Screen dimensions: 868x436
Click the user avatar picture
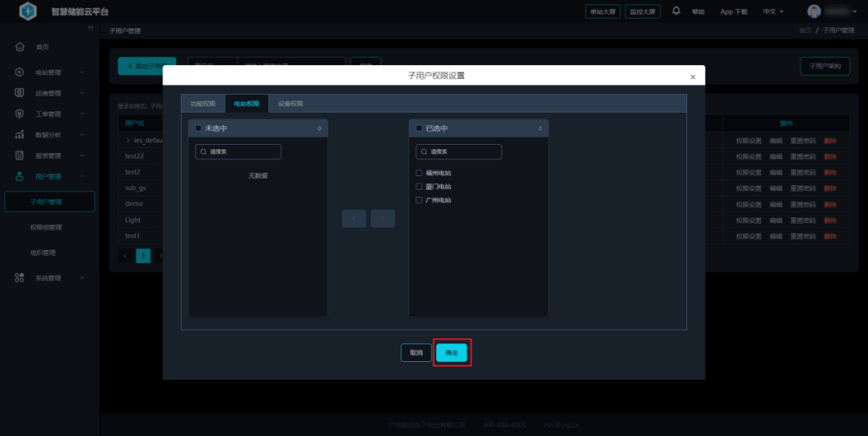click(813, 11)
